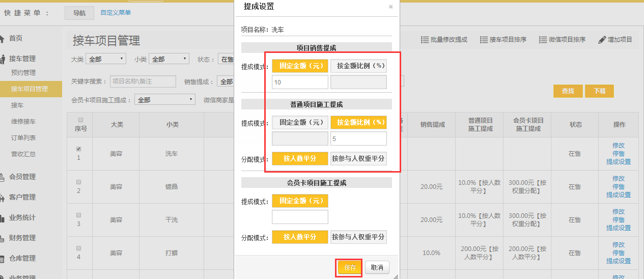This screenshot has width=644, height=279.
Task: Click the 接车项目排序 sort icon
Action: (484, 40)
